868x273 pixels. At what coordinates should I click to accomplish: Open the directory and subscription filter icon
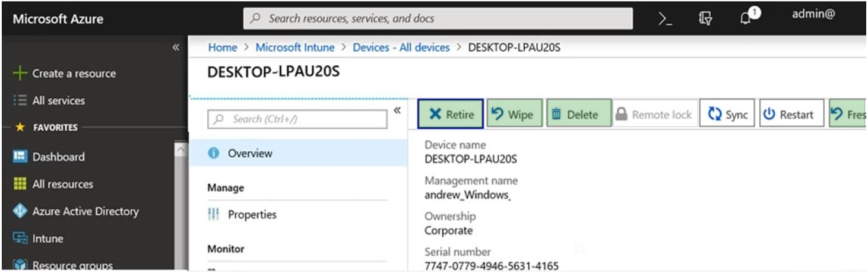click(705, 19)
